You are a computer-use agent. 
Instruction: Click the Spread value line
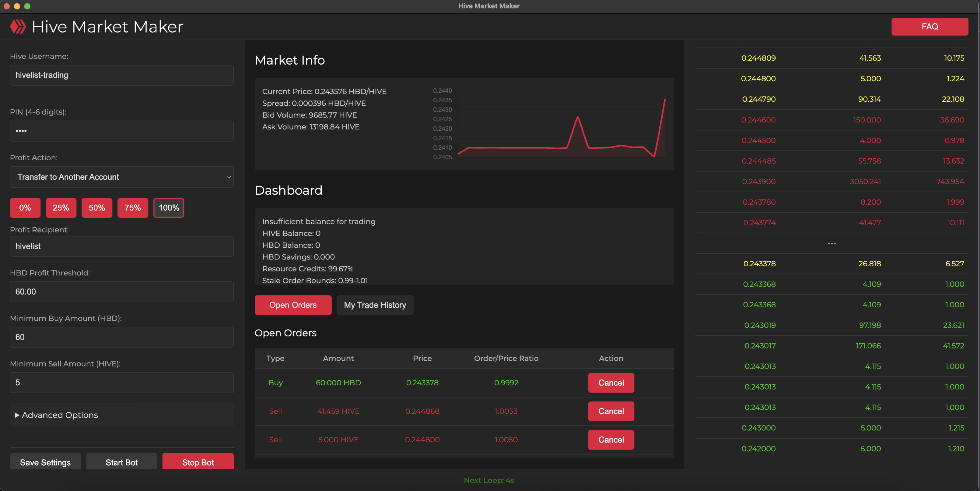[314, 103]
